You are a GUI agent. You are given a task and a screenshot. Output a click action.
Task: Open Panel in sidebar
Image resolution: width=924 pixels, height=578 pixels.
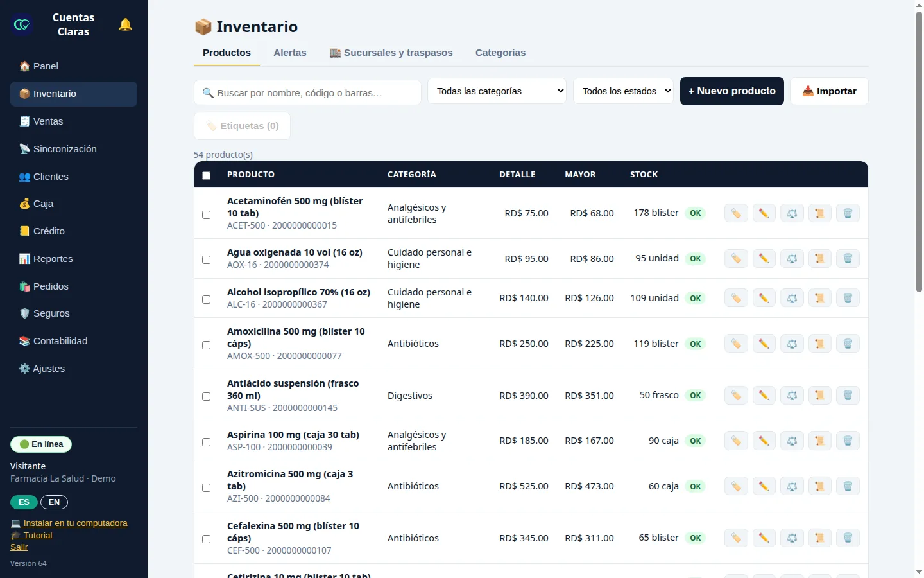[74, 66]
